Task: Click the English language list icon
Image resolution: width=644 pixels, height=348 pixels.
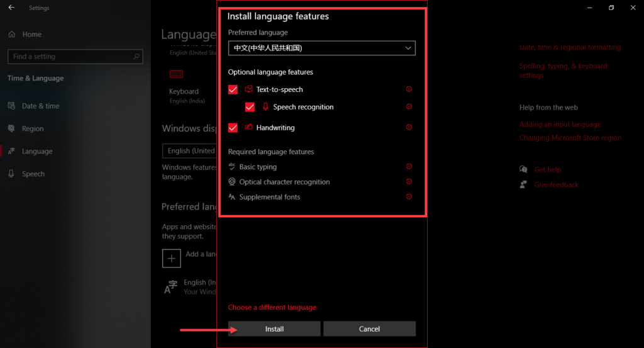Action: click(x=171, y=287)
